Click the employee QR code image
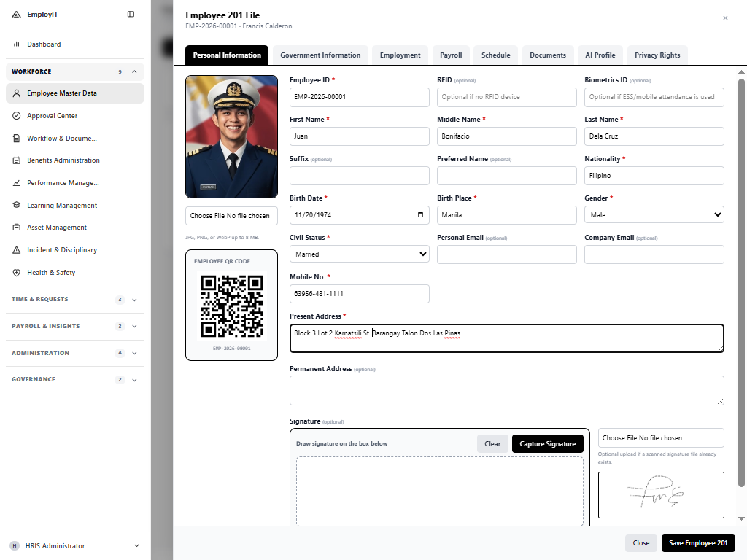This screenshot has height=560, width=747. [x=231, y=306]
